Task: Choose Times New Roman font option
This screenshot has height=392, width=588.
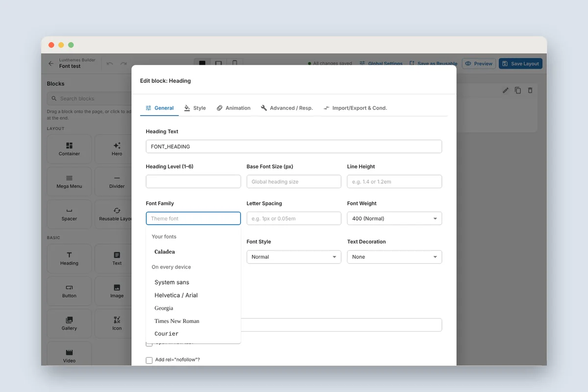Action: coord(194,321)
